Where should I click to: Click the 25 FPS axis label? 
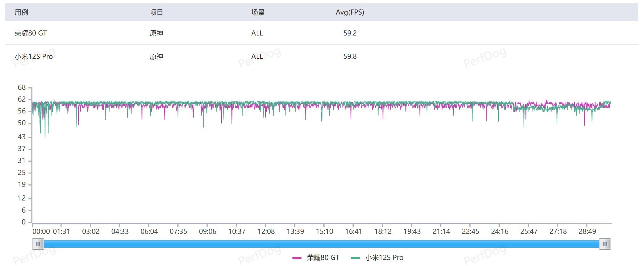click(22, 173)
